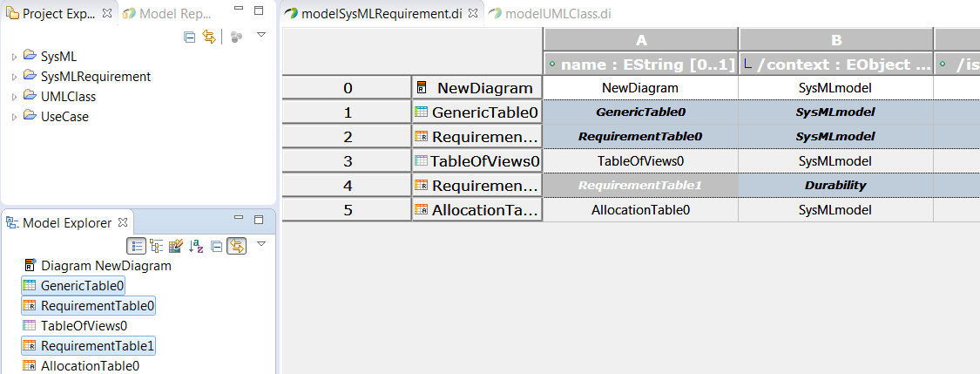The height and width of the screenshot is (374, 980).
Task: Toggle Link with Editor in Model Explorer
Action: pos(236,247)
